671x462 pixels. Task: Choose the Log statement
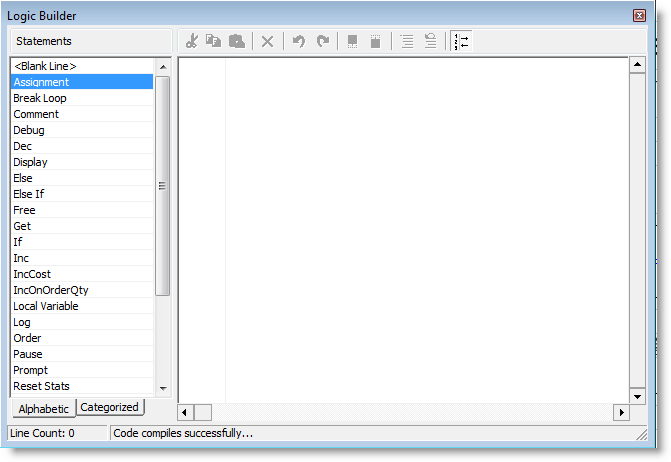[82, 322]
